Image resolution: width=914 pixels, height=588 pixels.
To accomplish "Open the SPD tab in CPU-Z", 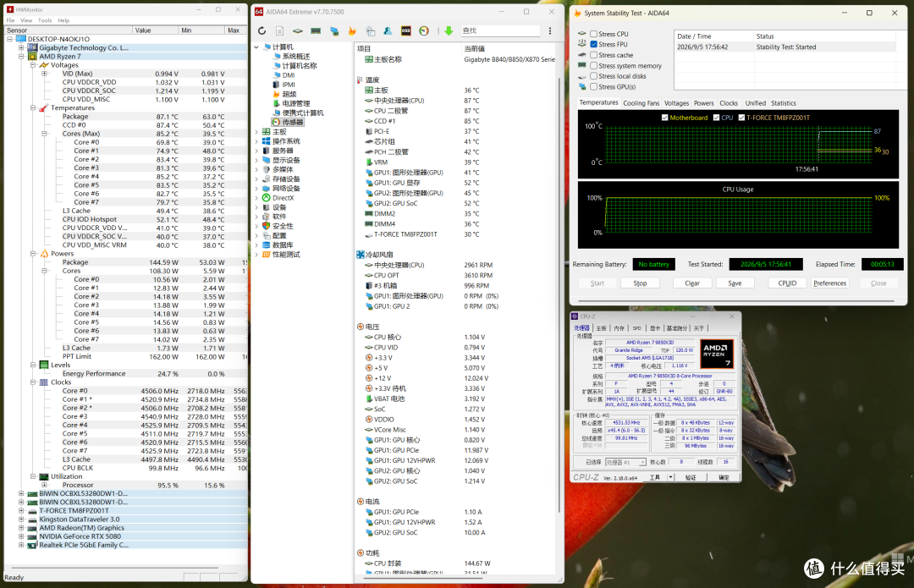I will [x=636, y=328].
